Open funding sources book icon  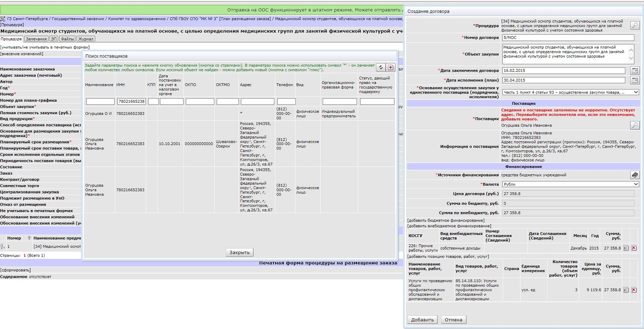pos(635,175)
